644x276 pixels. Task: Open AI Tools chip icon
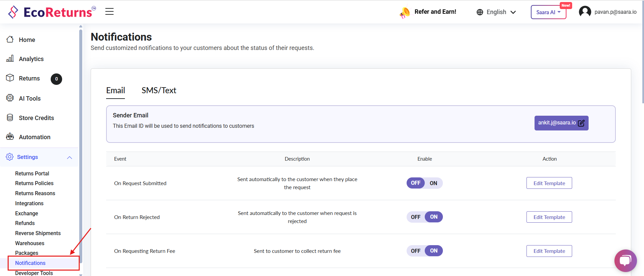pos(10,98)
